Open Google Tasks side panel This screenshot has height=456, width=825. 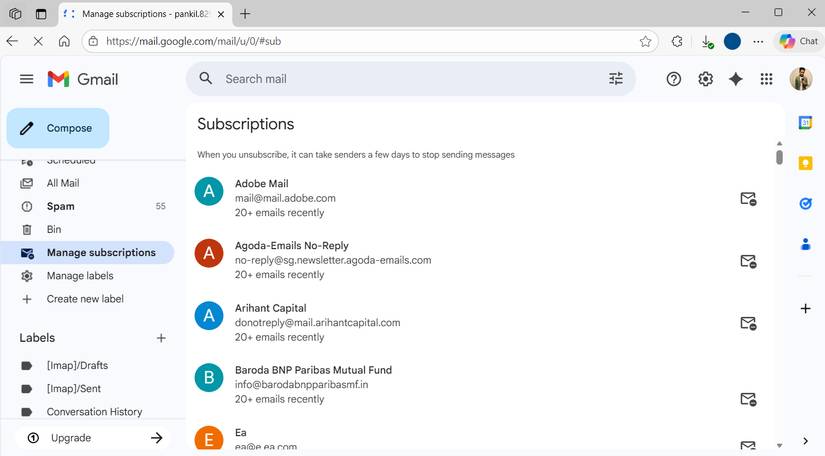tap(805, 204)
